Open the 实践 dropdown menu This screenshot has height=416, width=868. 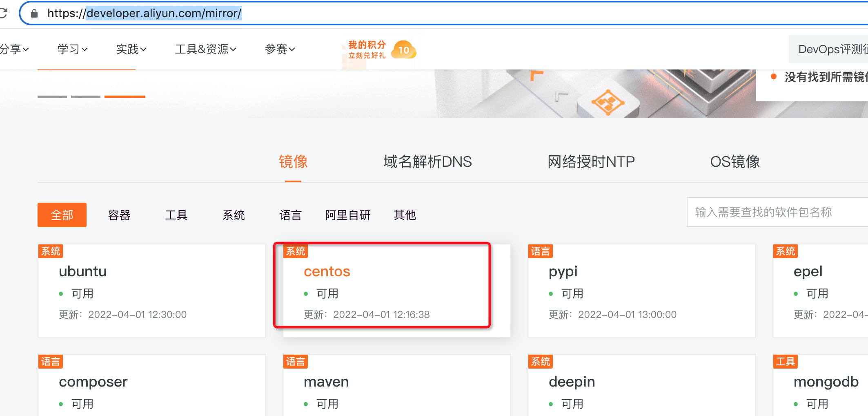pos(131,49)
